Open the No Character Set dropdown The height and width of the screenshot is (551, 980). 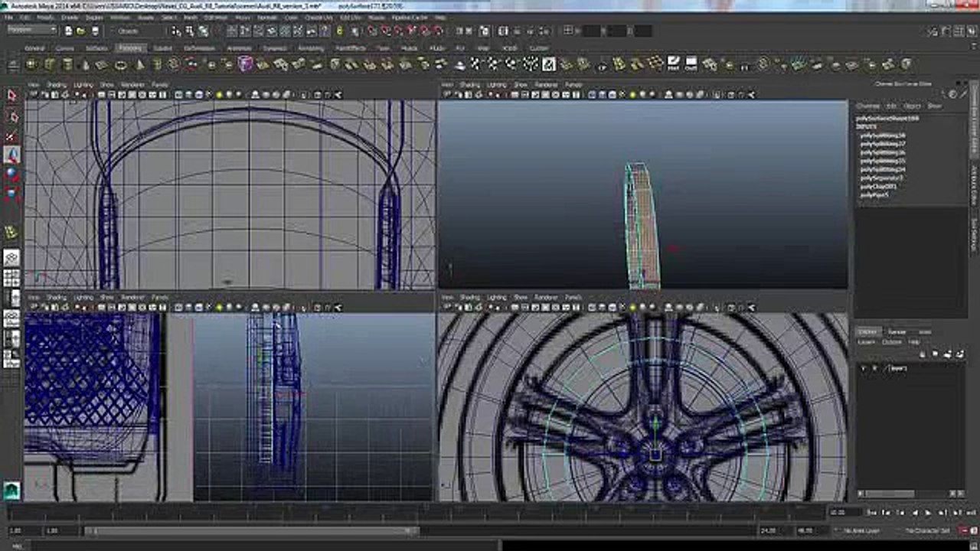[x=927, y=530]
